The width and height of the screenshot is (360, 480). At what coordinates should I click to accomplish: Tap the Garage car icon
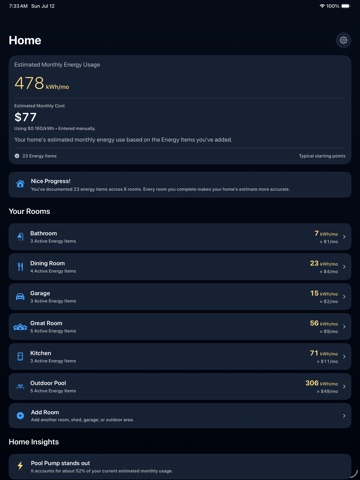coord(20,297)
